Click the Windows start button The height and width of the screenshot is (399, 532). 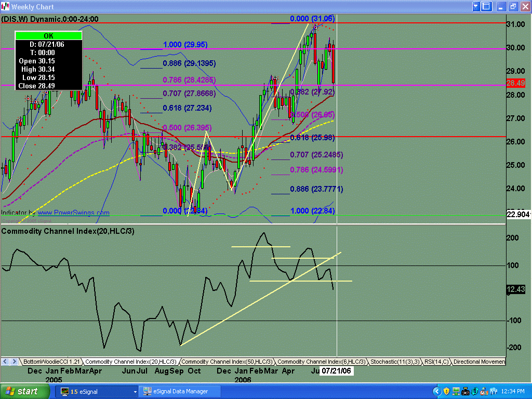(24, 391)
